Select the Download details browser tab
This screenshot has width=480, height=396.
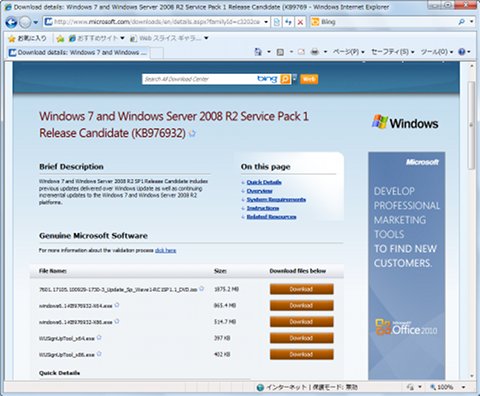click(78, 52)
